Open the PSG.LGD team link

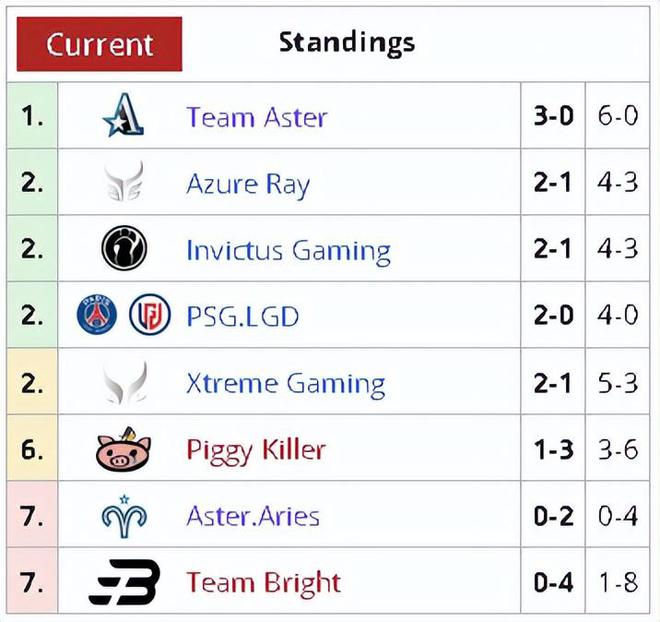(x=242, y=316)
